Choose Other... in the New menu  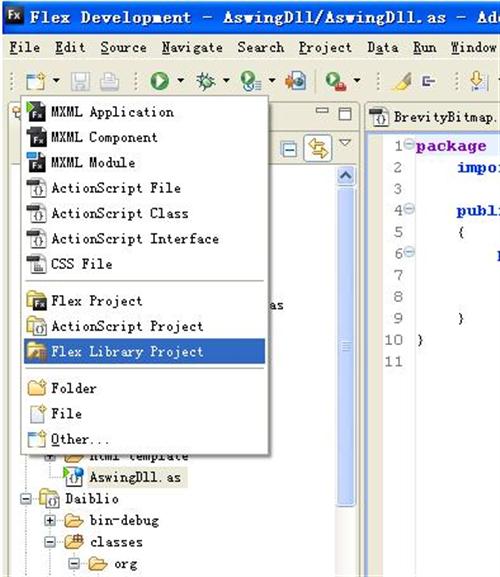coord(144,439)
